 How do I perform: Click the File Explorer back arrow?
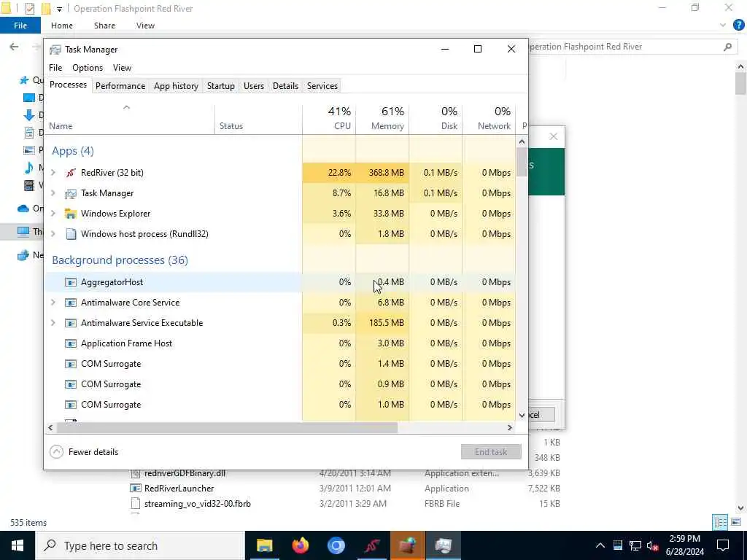click(15, 47)
